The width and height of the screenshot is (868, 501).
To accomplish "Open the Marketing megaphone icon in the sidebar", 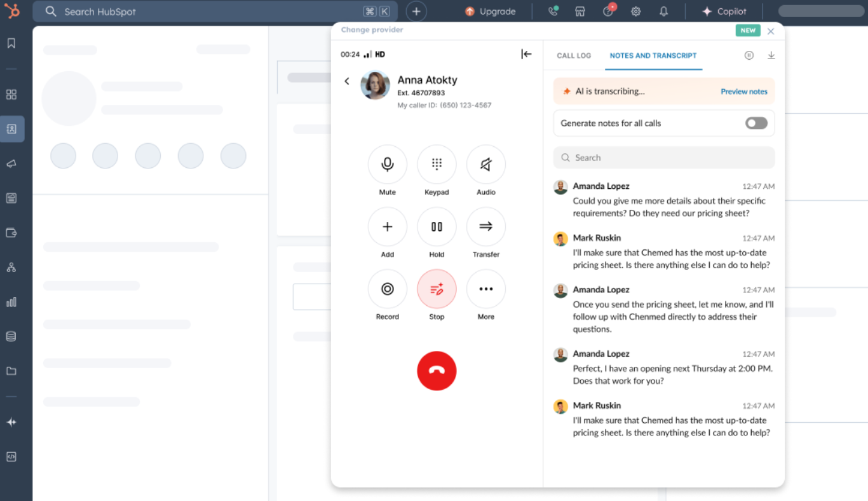I will coord(13,163).
